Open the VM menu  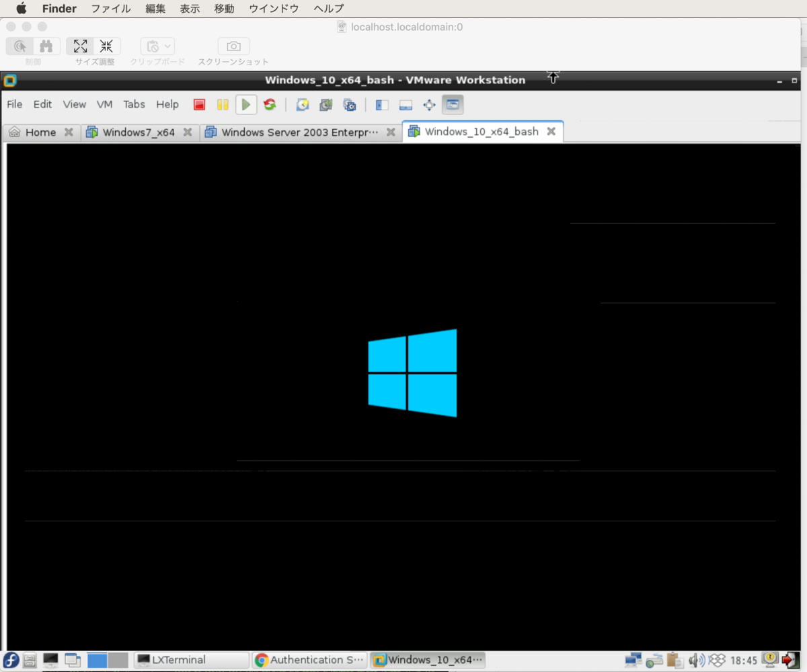(x=104, y=104)
